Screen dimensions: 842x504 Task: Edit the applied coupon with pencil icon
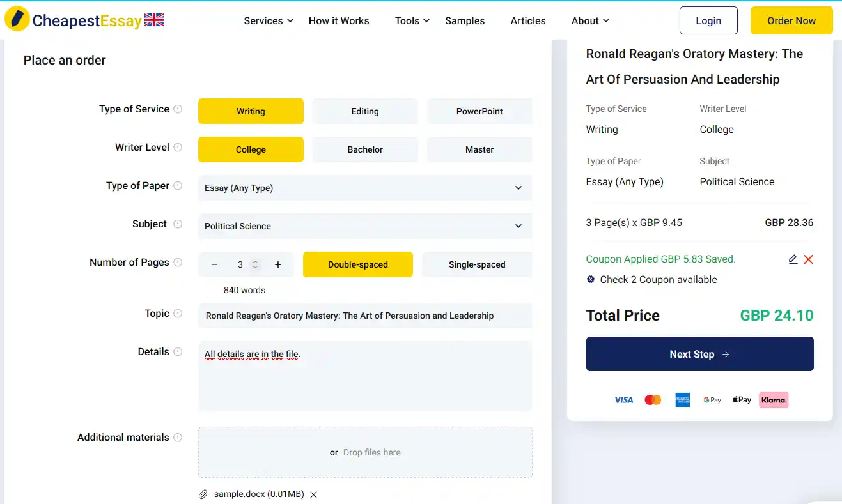[793, 259]
